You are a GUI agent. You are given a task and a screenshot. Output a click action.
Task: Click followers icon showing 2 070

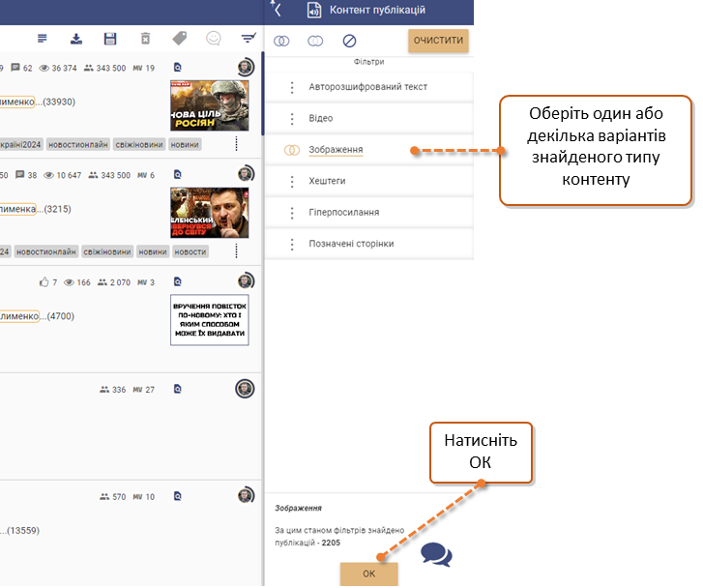pos(103,282)
